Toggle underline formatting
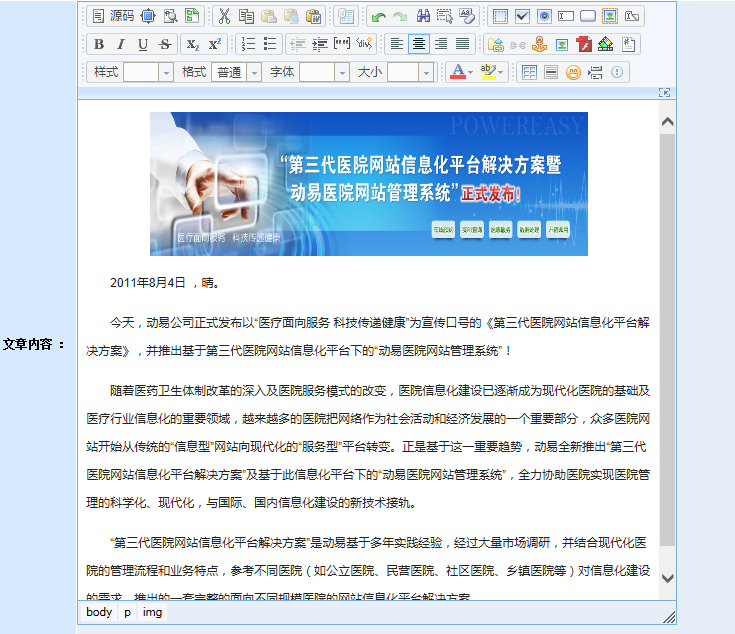 click(x=143, y=44)
